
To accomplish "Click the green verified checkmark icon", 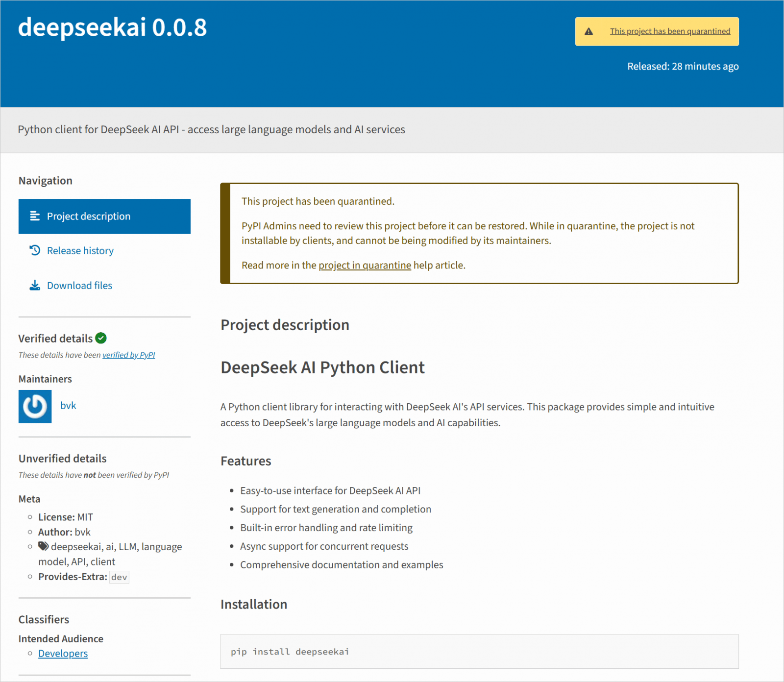I will (101, 338).
